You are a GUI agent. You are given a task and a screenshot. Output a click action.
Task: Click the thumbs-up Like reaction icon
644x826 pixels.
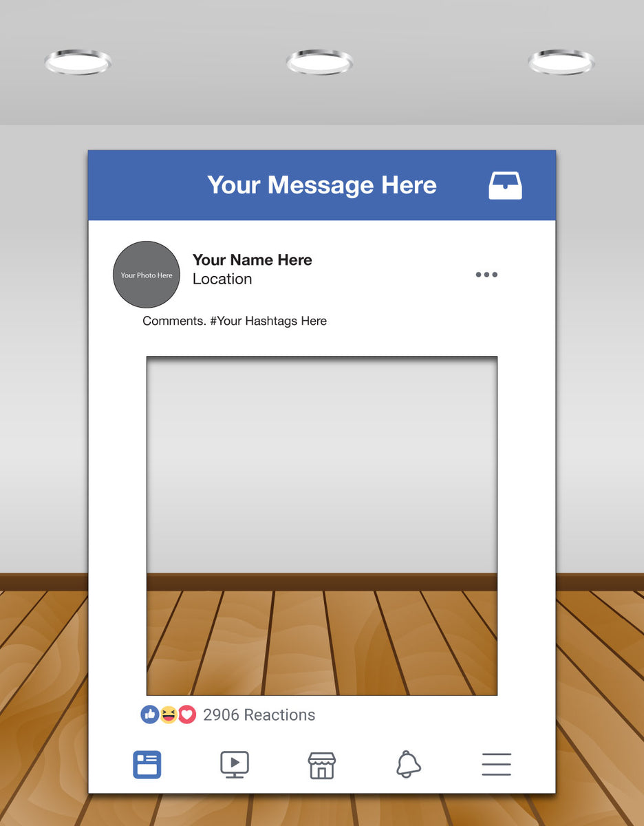coord(149,714)
